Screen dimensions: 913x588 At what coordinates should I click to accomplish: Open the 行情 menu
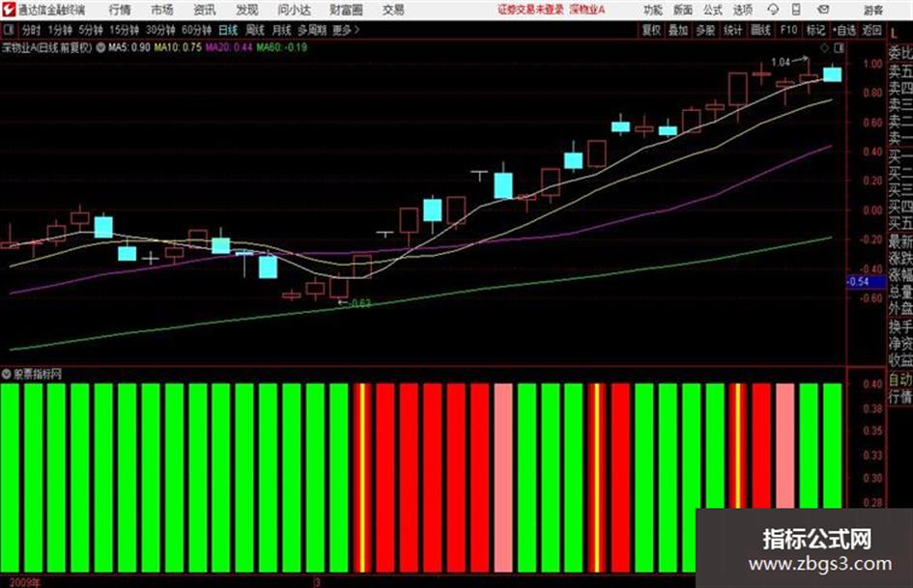[x=120, y=10]
